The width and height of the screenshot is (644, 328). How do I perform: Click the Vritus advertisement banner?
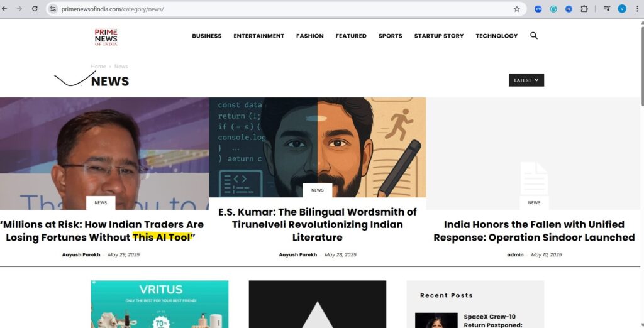click(x=159, y=304)
